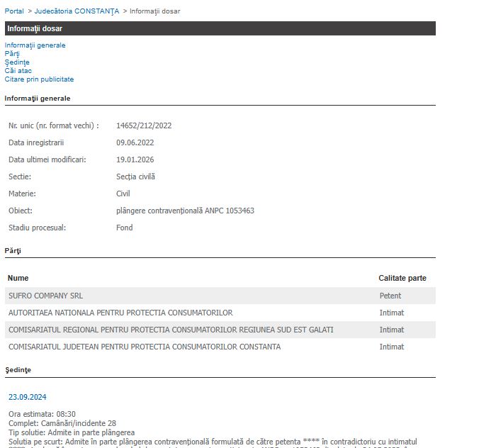
Task: Select the registration date 09.06.2022
Action: click(x=135, y=143)
